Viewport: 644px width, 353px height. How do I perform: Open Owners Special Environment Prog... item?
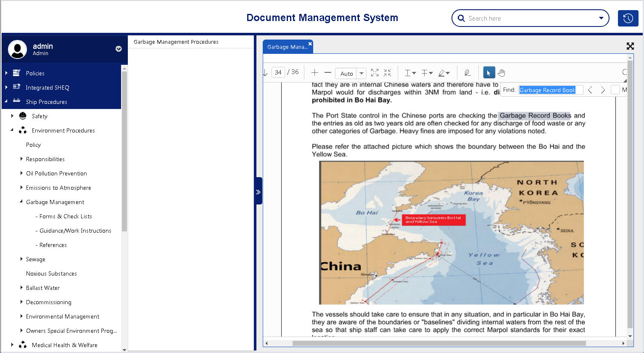click(x=71, y=331)
